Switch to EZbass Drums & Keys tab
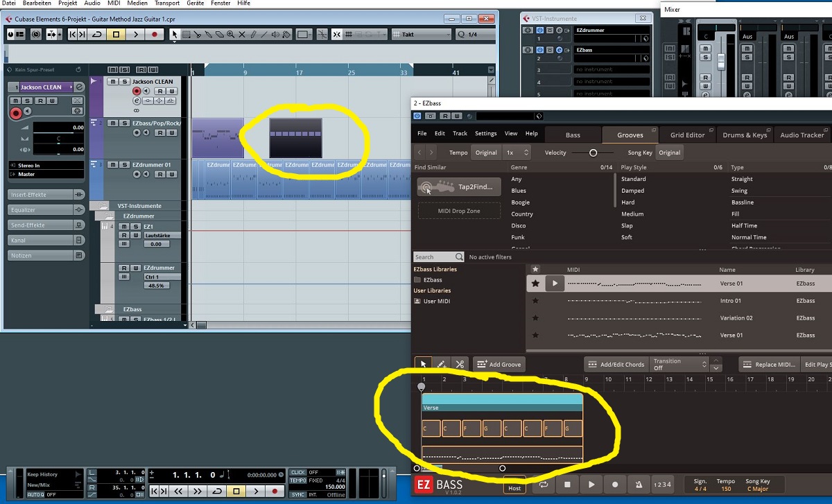Screen dimensions: 832x504 pos(745,134)
